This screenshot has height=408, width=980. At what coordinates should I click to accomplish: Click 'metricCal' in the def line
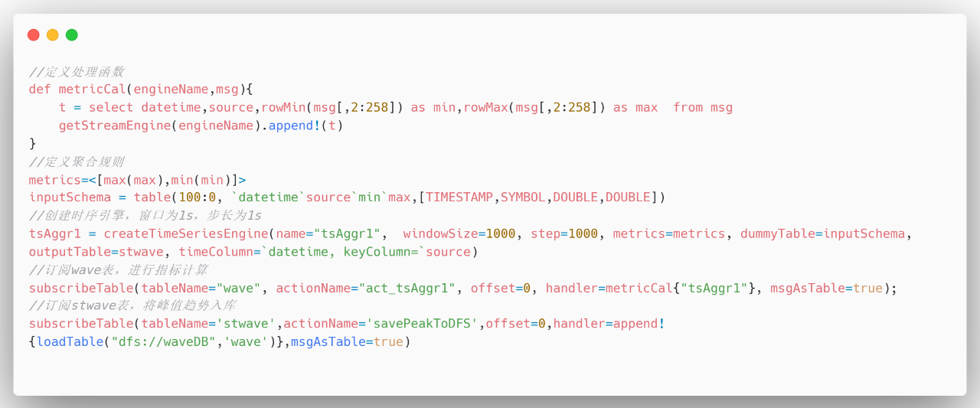[x=93, y=90]
